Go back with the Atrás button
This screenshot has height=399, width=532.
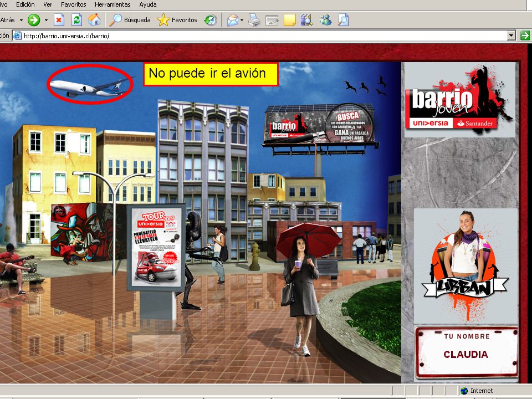7,20
